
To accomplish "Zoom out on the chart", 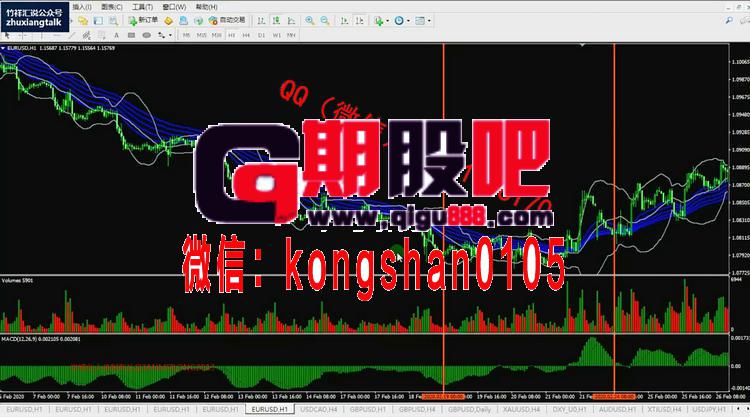I will pos(325,21).
